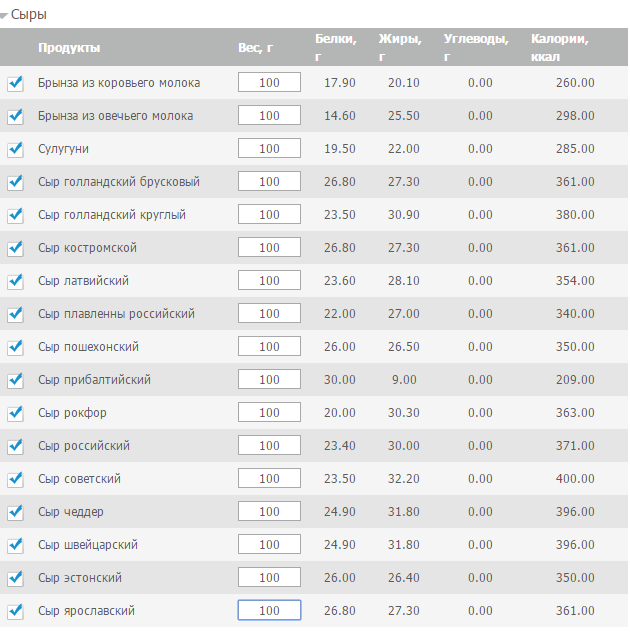Uncheck Сыр ярославский checkbox
The width and height of the screenshot is (630, 632).
point(15,611)
